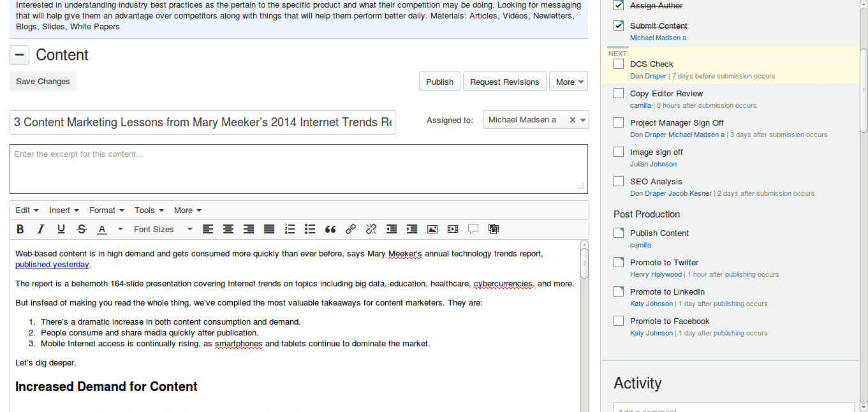Open the Font Sizes dropdown
The width and height of the screenshot is (868, 412).
(163, 229)
